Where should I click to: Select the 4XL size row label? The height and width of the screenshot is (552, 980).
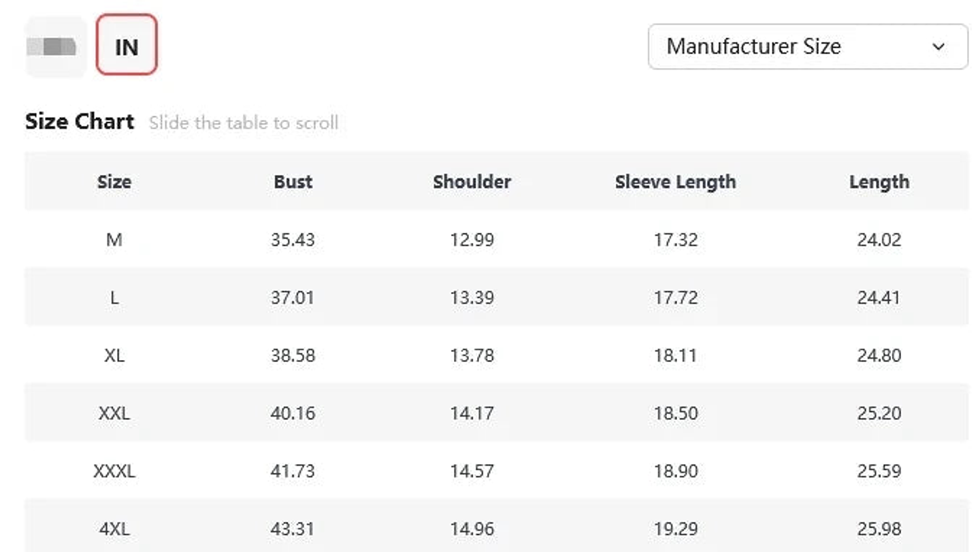(114, 529)
